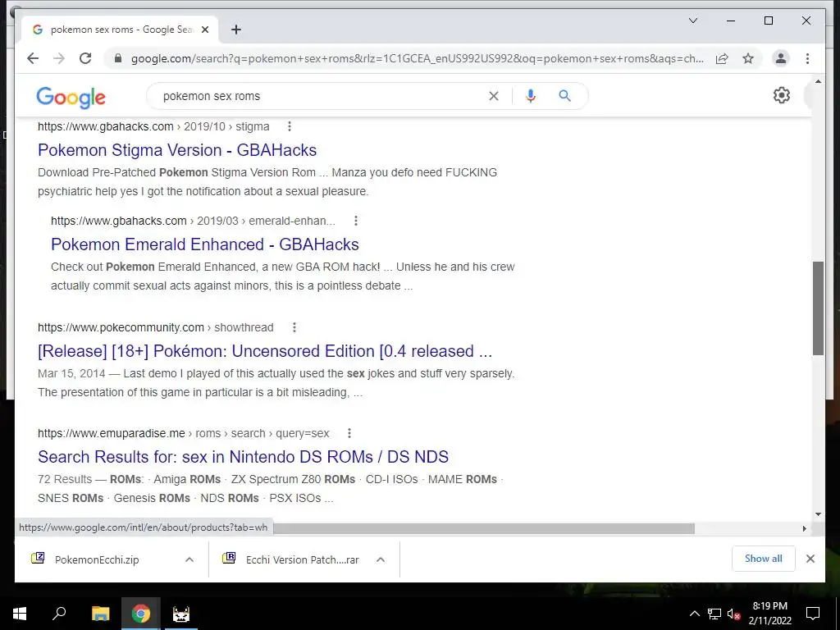Viewport: 840px width, 630px height.
Task: Open Windows taskbar search
Action: pos(59,614)
